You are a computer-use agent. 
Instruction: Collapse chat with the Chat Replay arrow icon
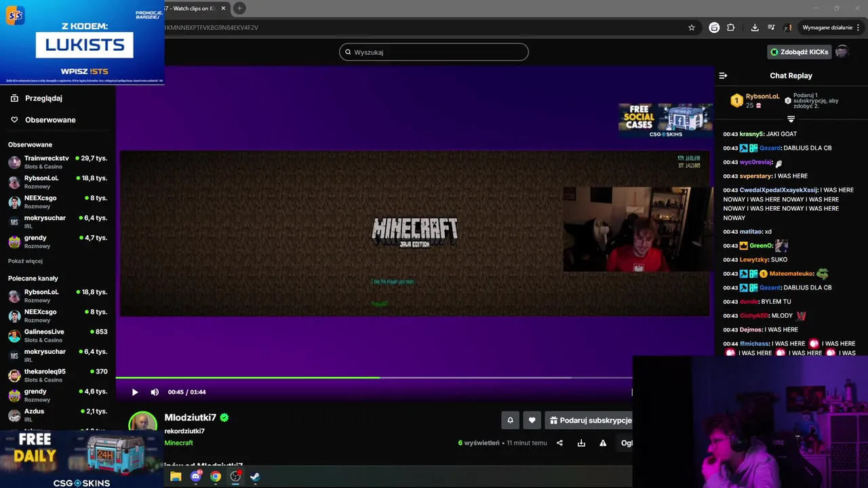pos(723,76)
